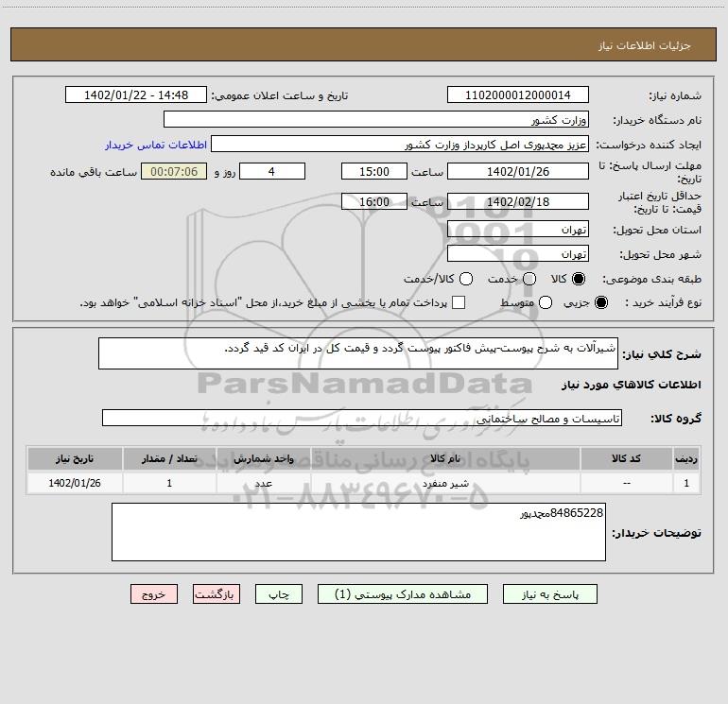Click the unit cell عدد

[263, 483]
